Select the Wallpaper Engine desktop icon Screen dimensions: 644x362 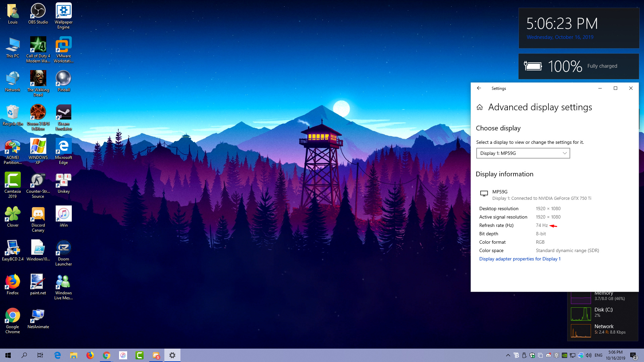(63, 16)
